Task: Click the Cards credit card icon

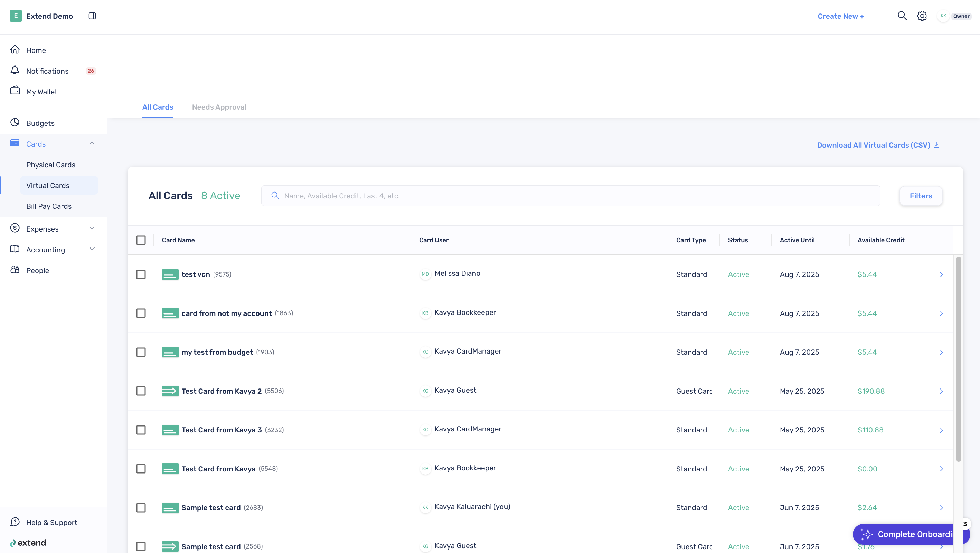Action: pyautogui.click(x=15, y=143)
